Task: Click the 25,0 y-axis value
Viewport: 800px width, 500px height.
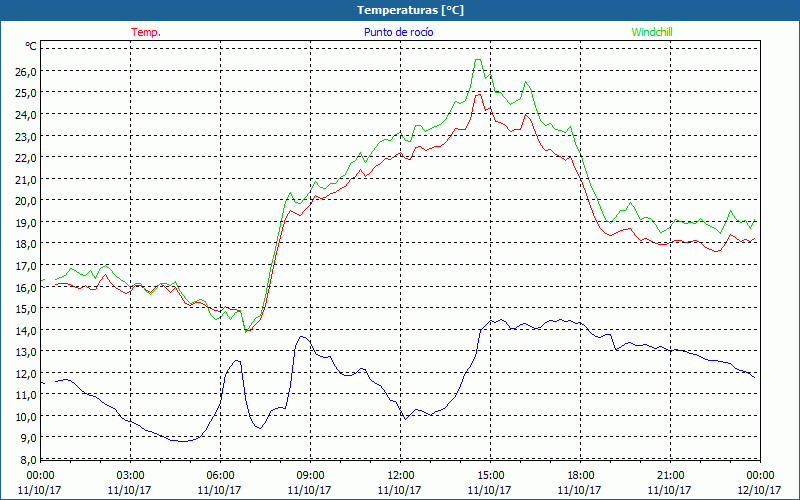Action: click(x=26, y=93)
